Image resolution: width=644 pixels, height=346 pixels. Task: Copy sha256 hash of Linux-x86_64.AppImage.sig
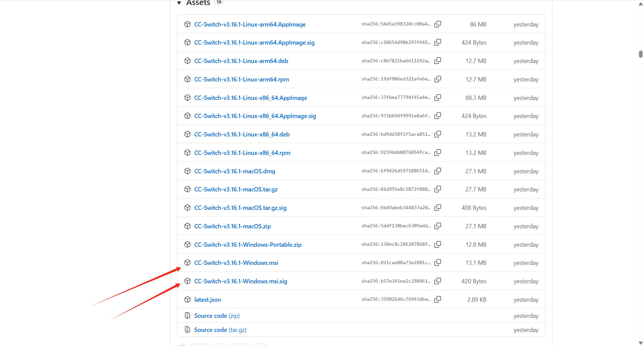[438, 116]
